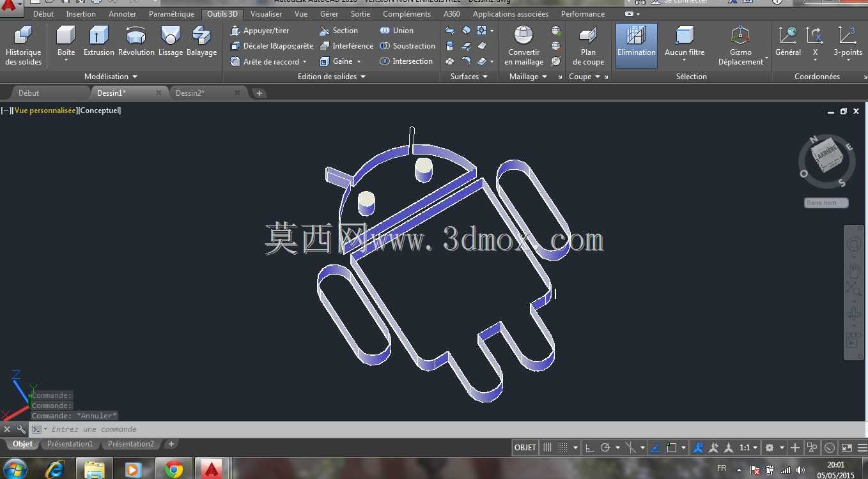Click the ARRIÈRE ViewCube face
The width and height of the screenshot is (868, 479).
pos(826,154)
